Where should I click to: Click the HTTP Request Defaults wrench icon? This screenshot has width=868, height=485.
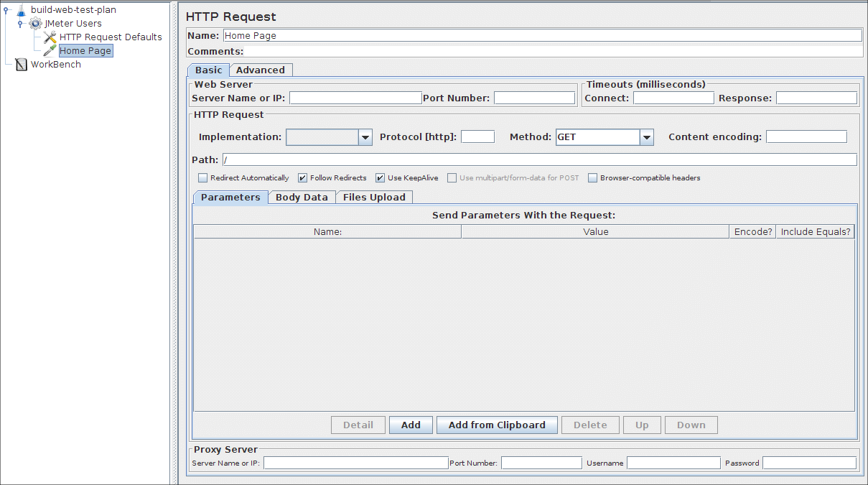(x=48, y=37)
